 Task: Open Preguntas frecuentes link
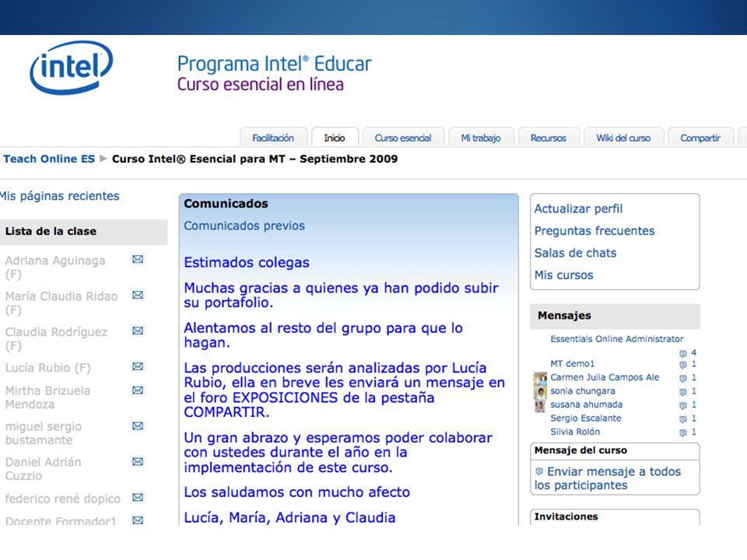594,230
